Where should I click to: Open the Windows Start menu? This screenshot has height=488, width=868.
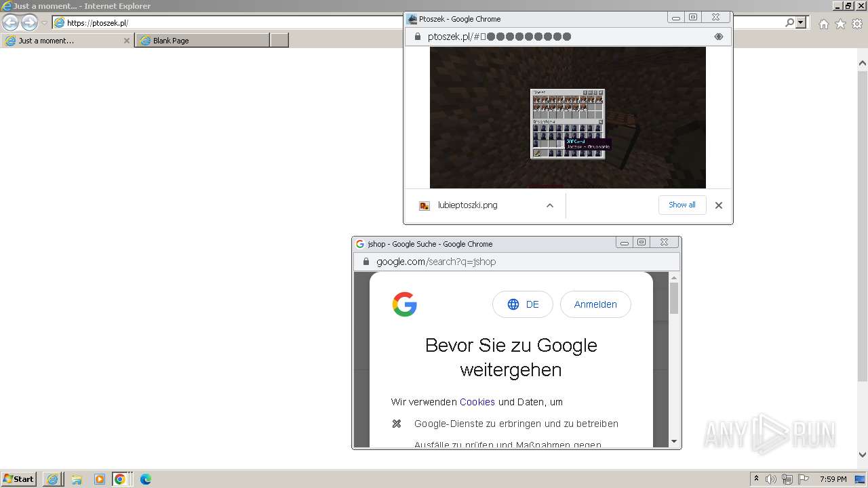[x=19, y=479]
